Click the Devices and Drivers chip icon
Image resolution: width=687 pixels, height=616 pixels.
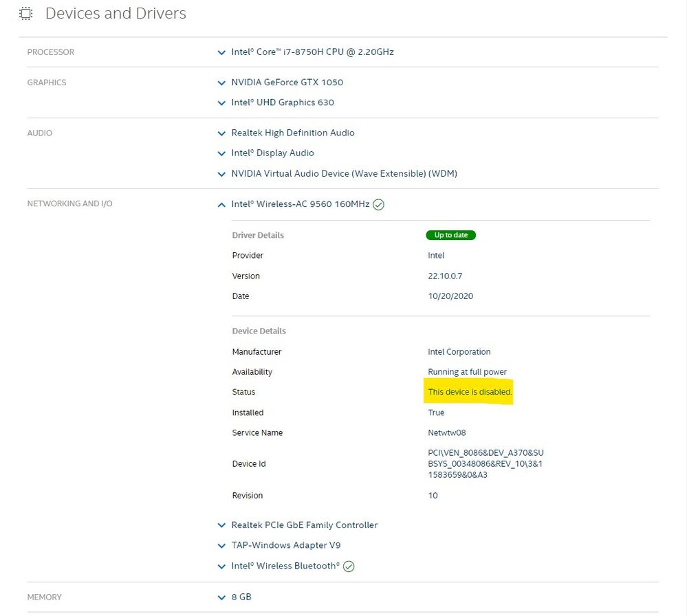(26, 14)
